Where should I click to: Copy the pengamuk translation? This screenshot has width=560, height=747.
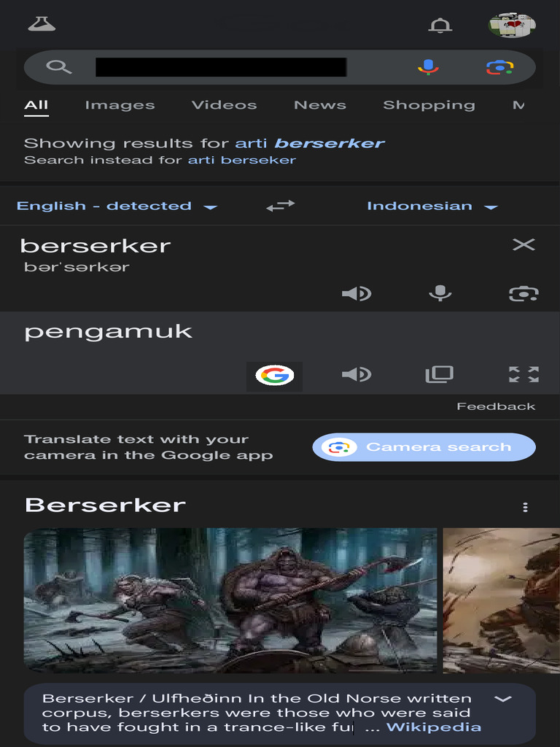[x=439, y=374]
